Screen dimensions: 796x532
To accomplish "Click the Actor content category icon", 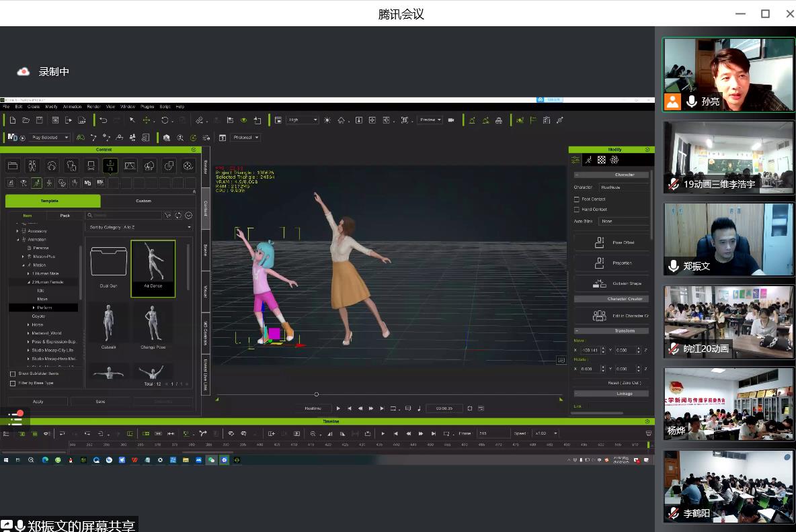I will click(x=32, y=165).
